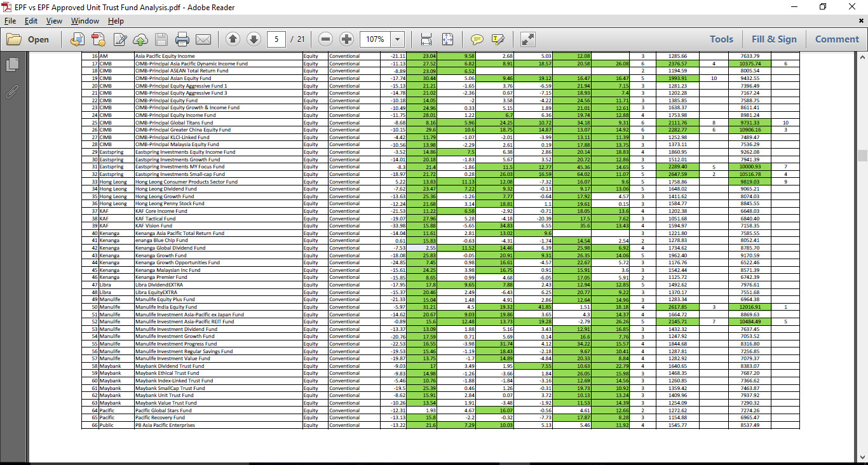868x465 pixels.
Task: Click the upload to cloud icon
Action: pos(140,39)
